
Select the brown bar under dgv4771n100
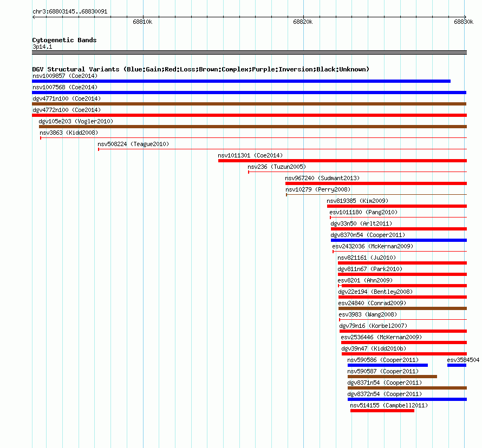pyautogui.click(x=249, y=104)
